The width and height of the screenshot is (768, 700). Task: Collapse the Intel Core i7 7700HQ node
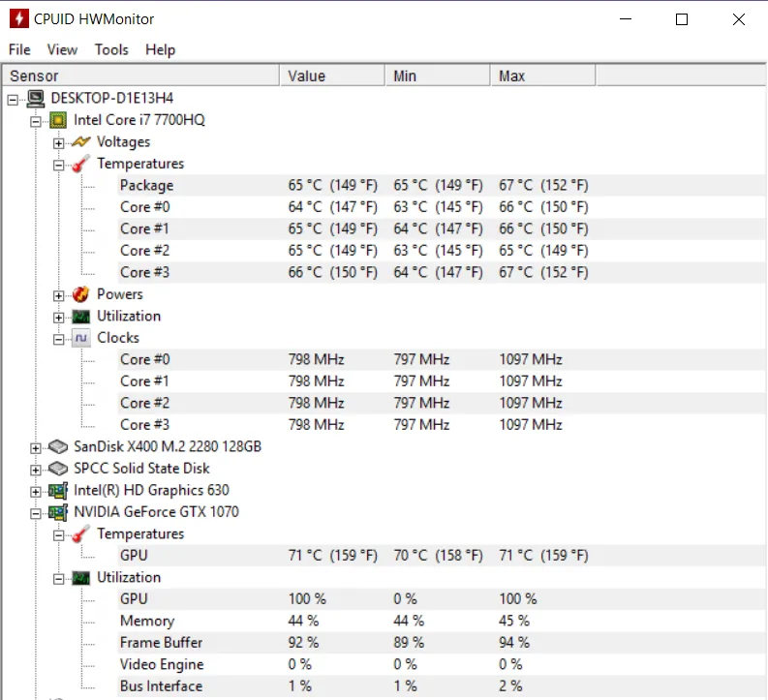coord(36,121)
